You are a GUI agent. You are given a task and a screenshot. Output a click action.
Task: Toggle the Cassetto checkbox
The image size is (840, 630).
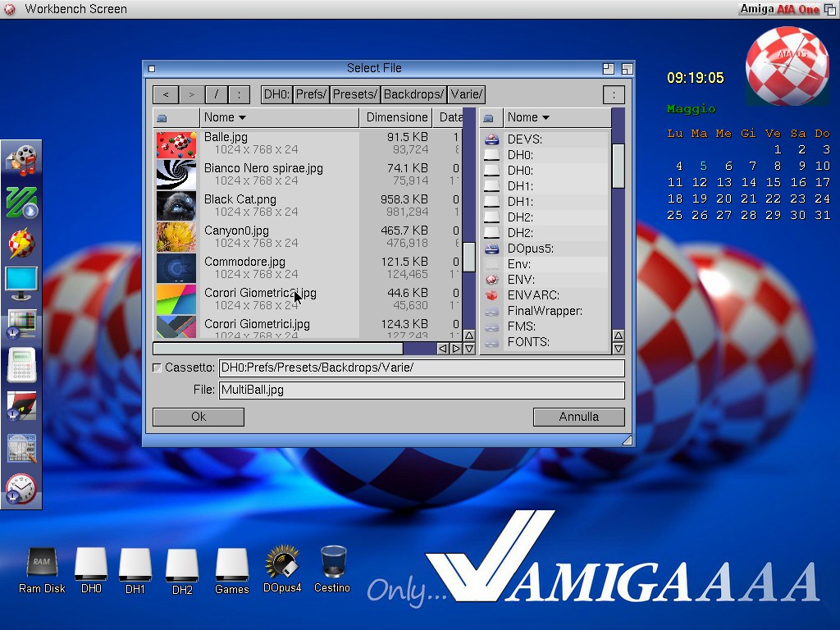157,368
